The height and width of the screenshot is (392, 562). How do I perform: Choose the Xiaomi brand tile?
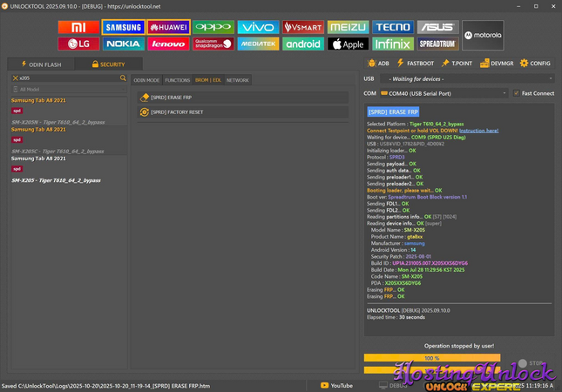pos(78,27)
